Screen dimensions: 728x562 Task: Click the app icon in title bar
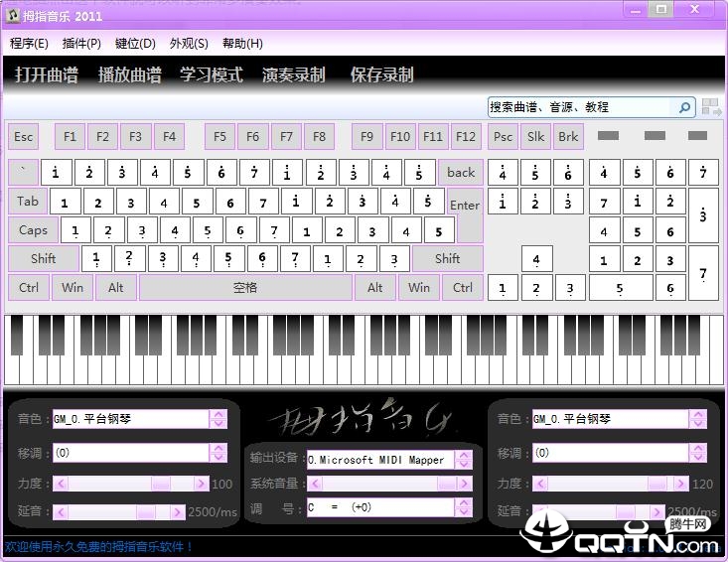(13, 15)
